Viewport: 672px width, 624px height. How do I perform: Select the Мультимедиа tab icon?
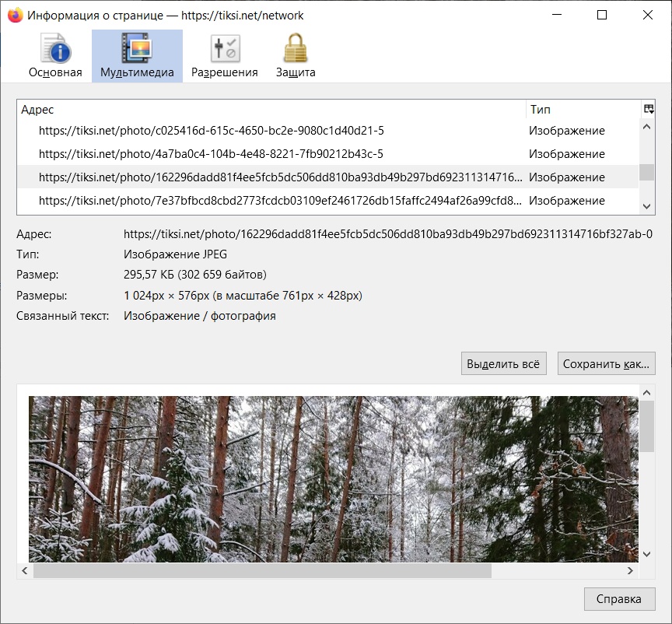(x=137, y=49)
